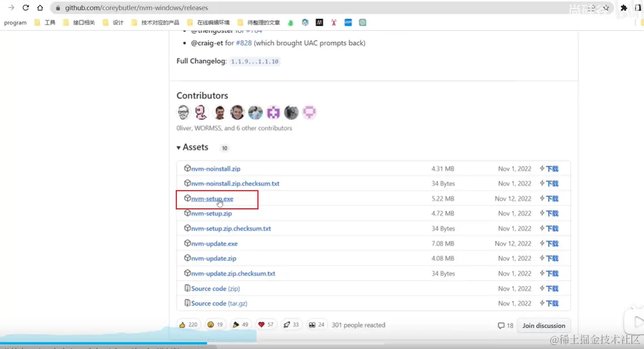Open the 技术对应的产品 bookmark folder
The image size is (644, 349).
pos(155,23)
